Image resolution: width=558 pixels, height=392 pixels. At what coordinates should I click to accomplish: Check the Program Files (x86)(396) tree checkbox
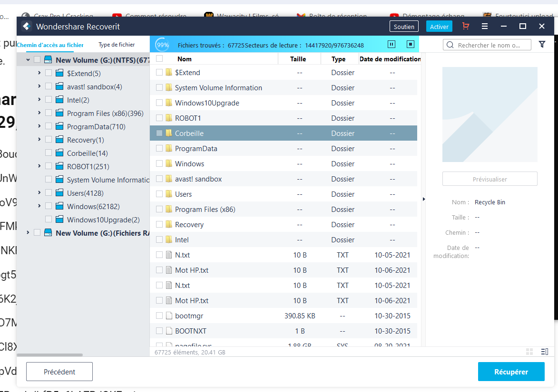pyautogui.click(x=49, y=113)
